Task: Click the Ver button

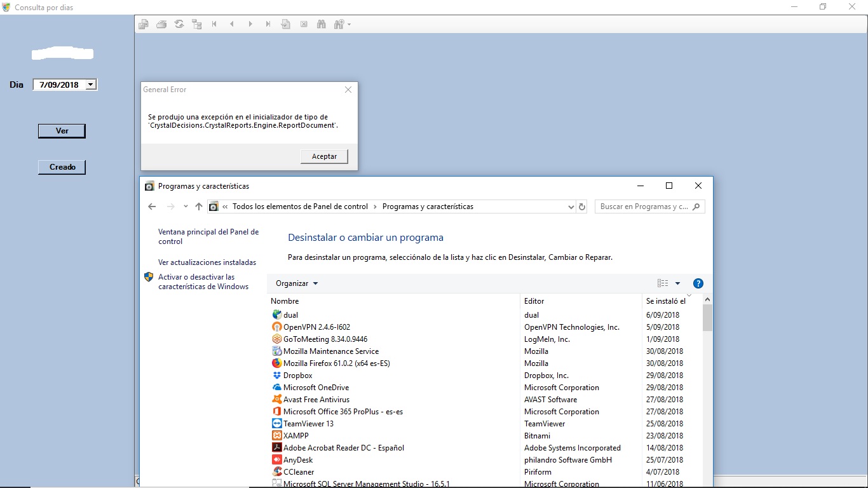Action: (x=62, y=131)
